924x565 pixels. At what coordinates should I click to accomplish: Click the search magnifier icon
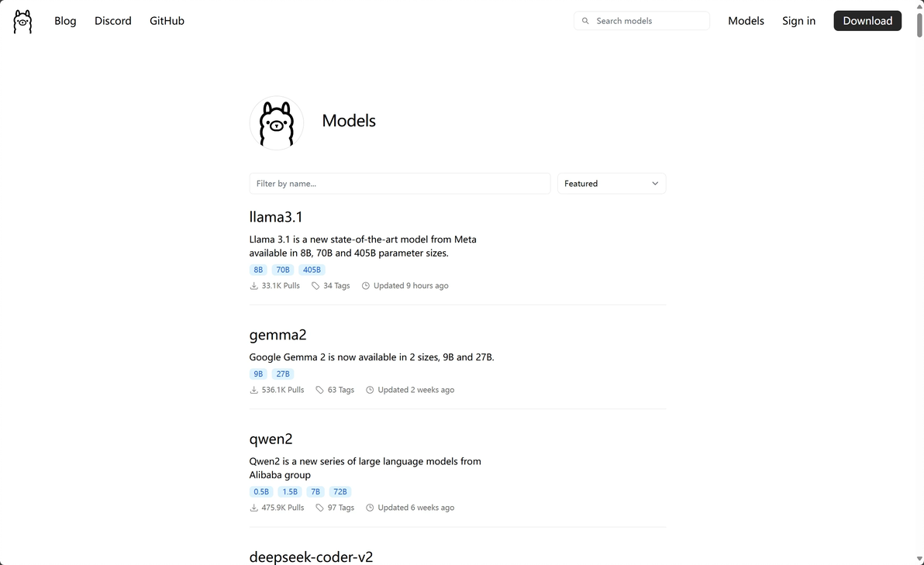(585, 21)
